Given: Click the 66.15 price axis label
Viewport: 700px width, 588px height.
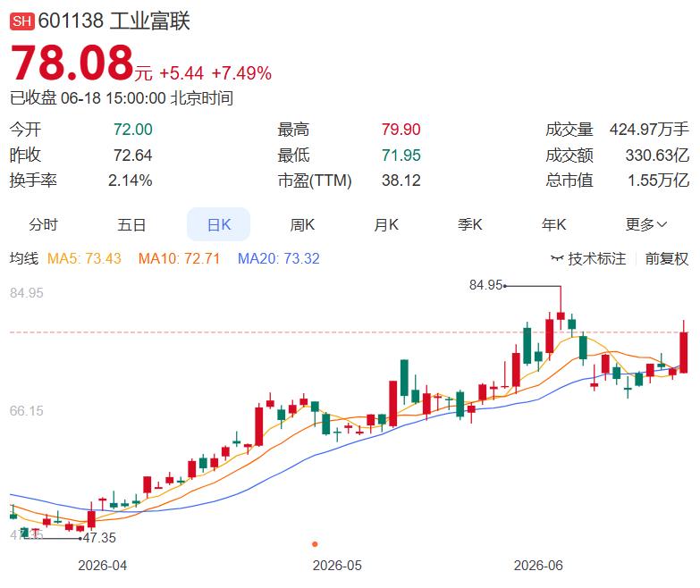Looking at the screenshot, I should coord(26,410).
